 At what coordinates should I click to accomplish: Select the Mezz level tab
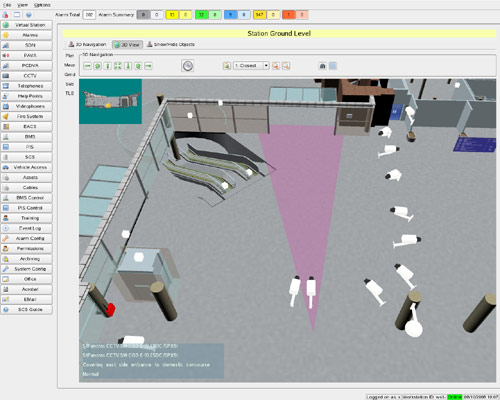click(x=70, y=65)
